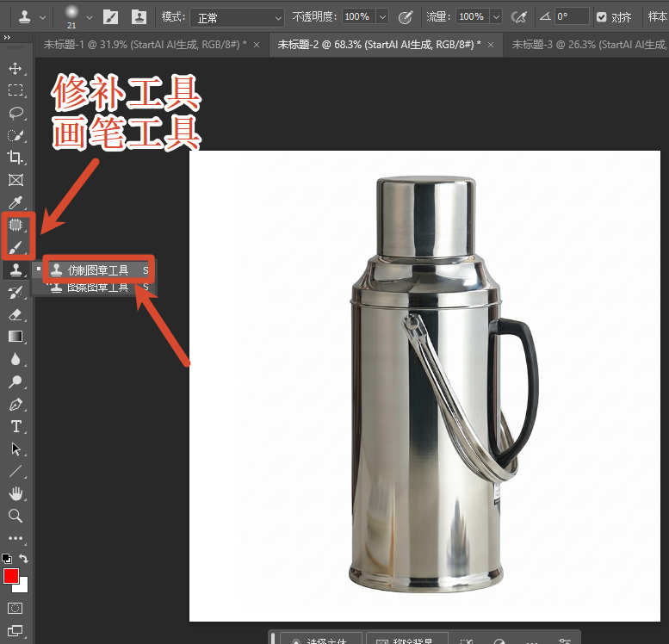This screenshot has height=644, width=669.
Task: Toggle pressure for opacity
Action: [406, 17]
